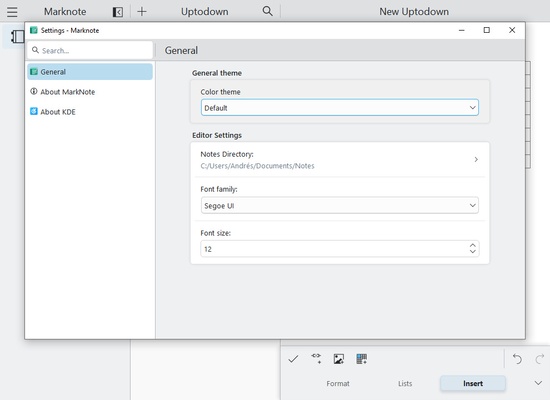Click the Font size value field showing 12
Screen dimensions: 550x400
click(x=340, y=249)
